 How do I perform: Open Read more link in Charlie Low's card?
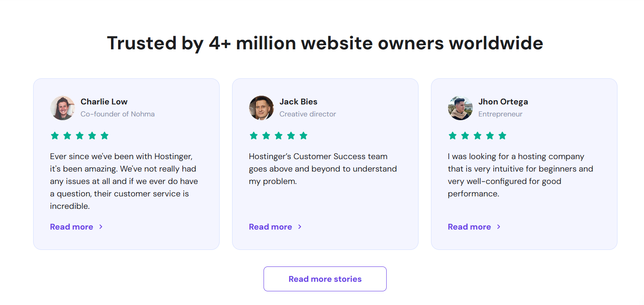pyautogui.click(x=72, y=227)
